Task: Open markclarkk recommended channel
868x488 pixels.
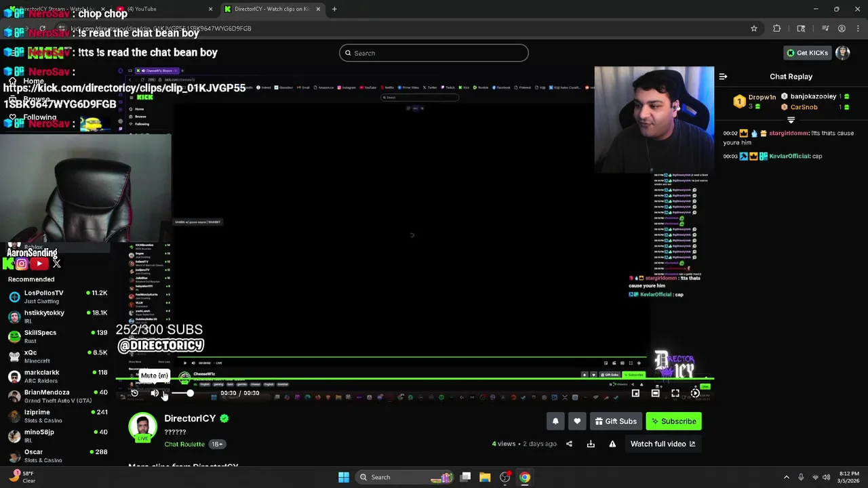Action: pyautogui.click(x=58, y=376)
